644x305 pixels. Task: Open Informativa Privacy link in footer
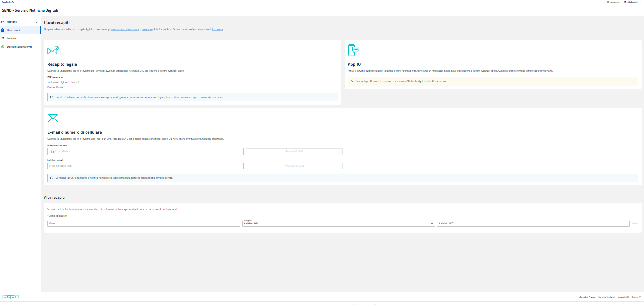tap(586, 297)
